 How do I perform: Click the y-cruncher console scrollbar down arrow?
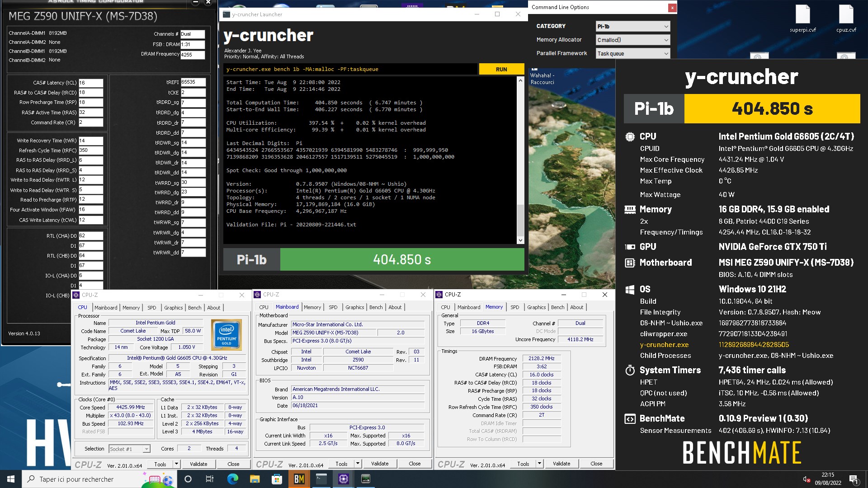[x=520, y=240]
